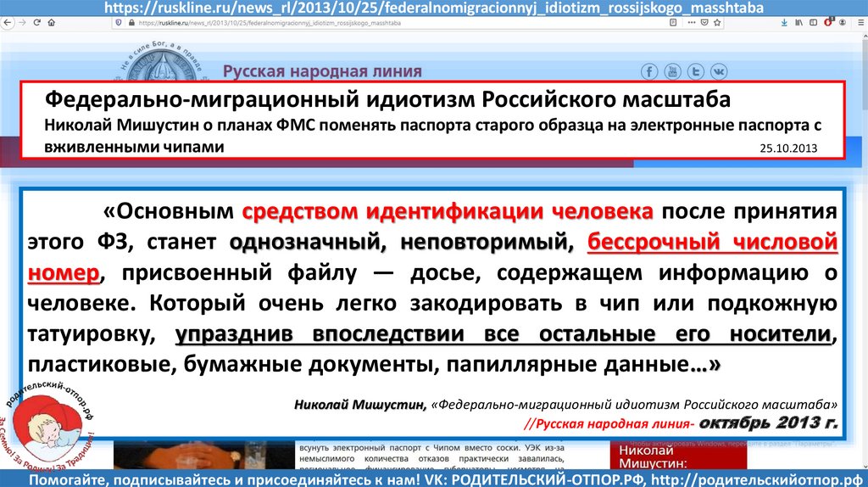Click the 'Русская народная линия' site title
The width and height of the screenshot is (868, 487).
coord(322,71)
